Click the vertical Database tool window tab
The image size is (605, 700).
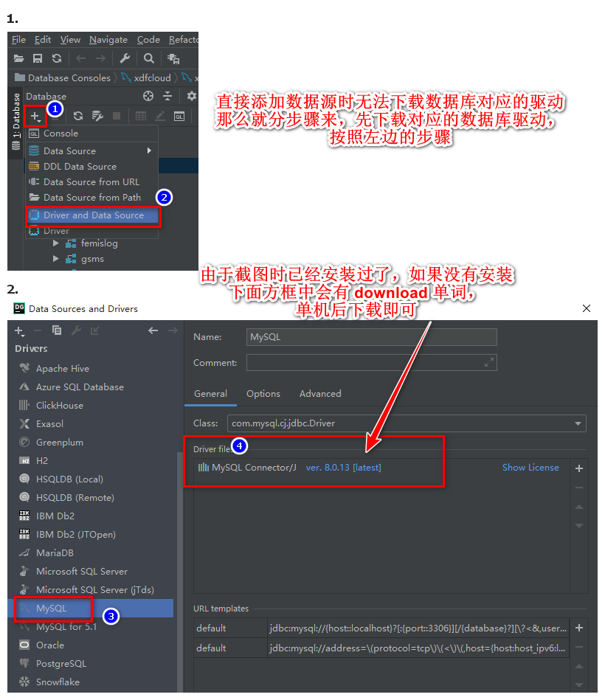(x=16, y=122)
